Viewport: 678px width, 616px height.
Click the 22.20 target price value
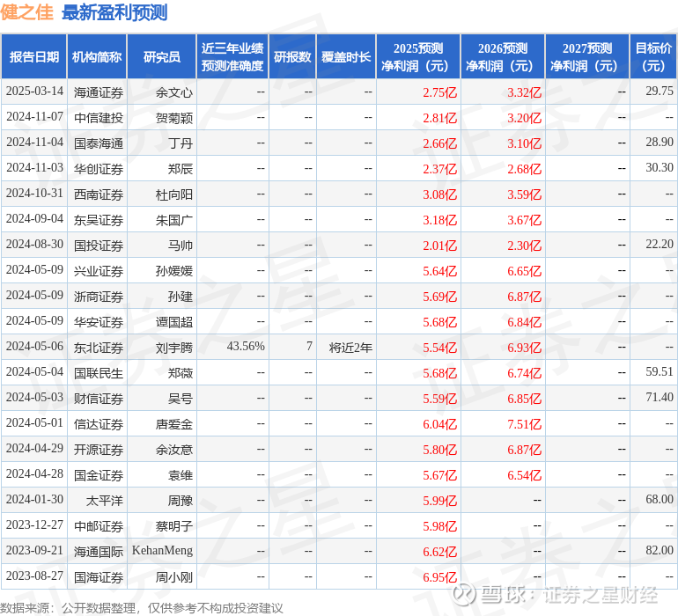tap(660, 245)
